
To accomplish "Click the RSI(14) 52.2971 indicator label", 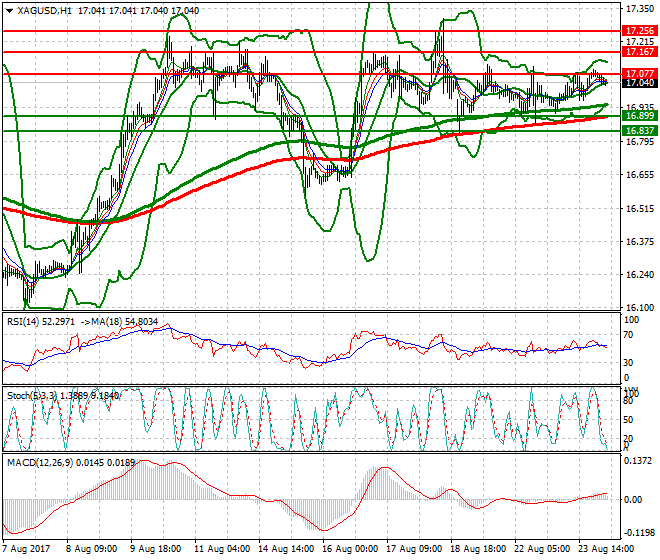I will click(41, 322).
